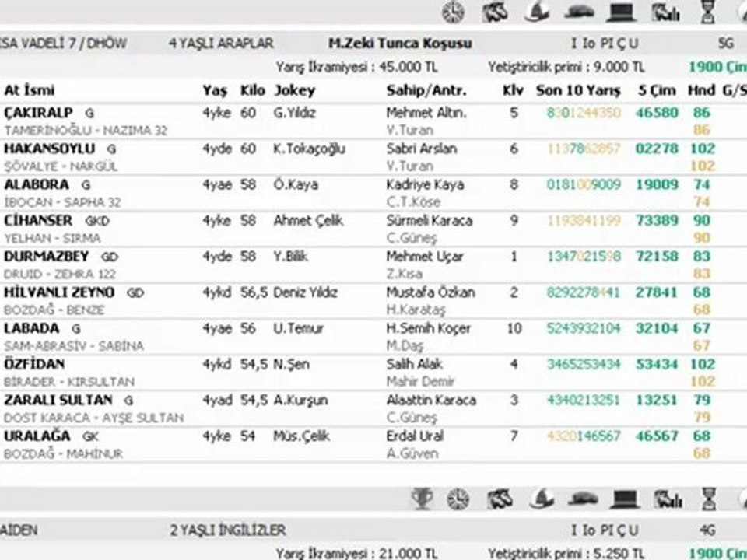The width and height of the screenshot is (747, 560).
Task: Click hourglass icon above 2 Yaşlı İngilizler race
Action: 710,499
